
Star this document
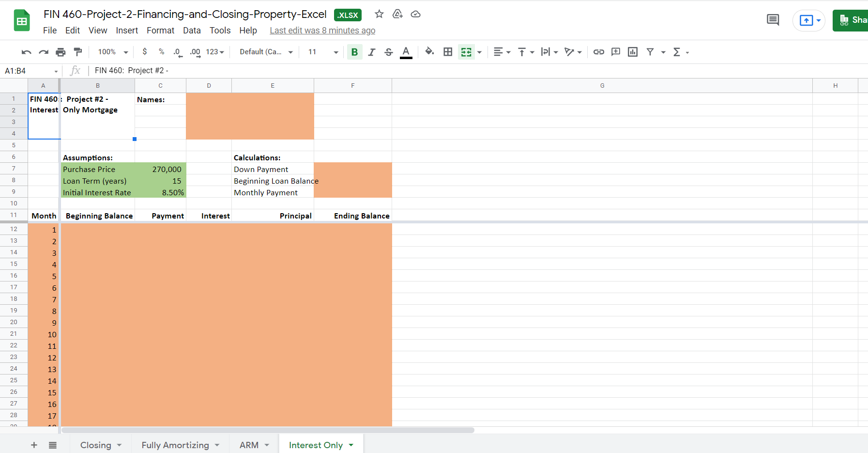(x=379, y=14)
